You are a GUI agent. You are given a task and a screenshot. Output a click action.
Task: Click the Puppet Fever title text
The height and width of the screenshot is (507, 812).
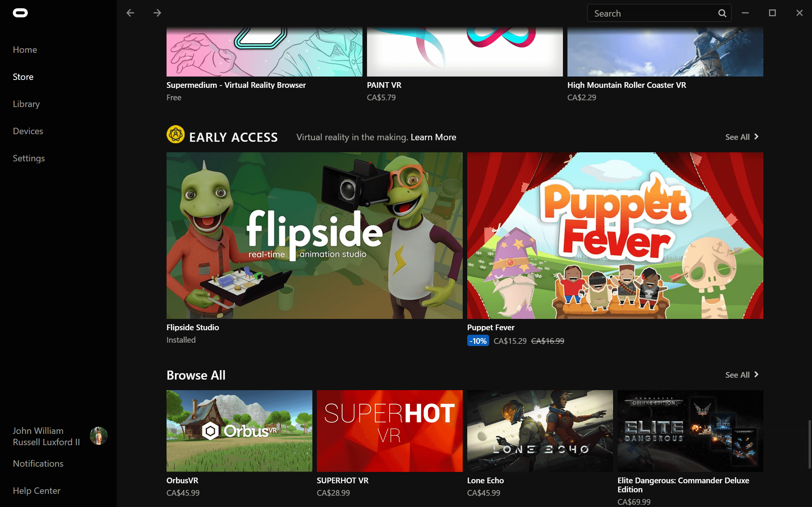click(491, 328)
